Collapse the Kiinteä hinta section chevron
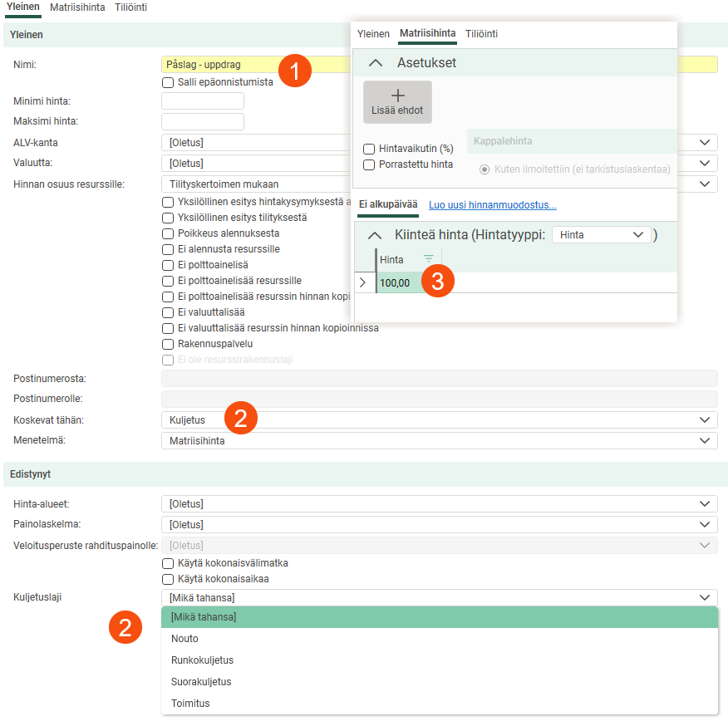Screen dimensions: 728x726 click(374, 235)
